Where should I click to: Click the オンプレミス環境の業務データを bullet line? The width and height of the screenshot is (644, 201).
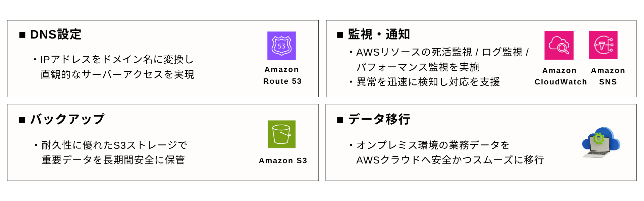coord(433,145)
